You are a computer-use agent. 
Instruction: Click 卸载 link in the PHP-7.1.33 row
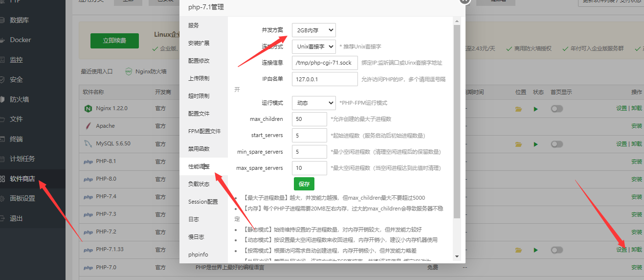637,250
